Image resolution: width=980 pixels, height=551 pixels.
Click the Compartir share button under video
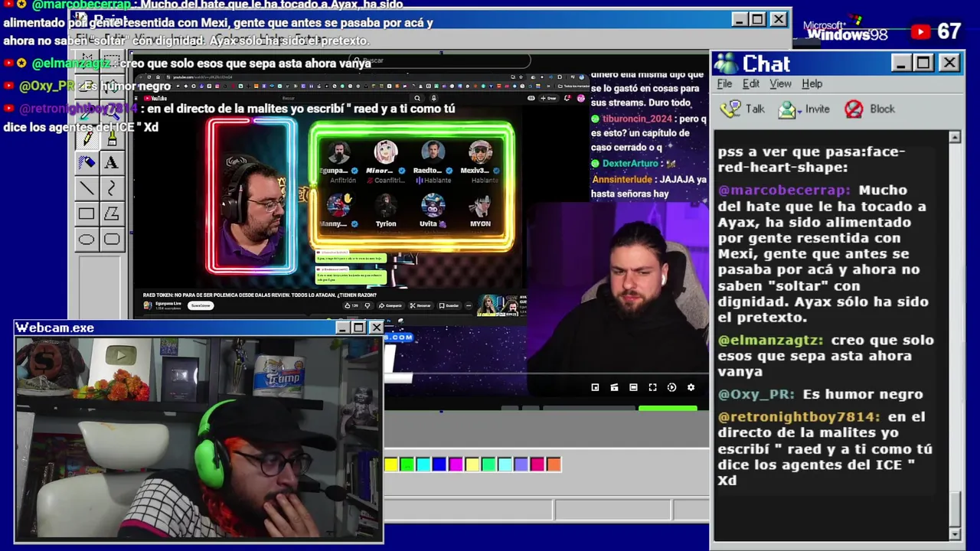pos(390,305)
